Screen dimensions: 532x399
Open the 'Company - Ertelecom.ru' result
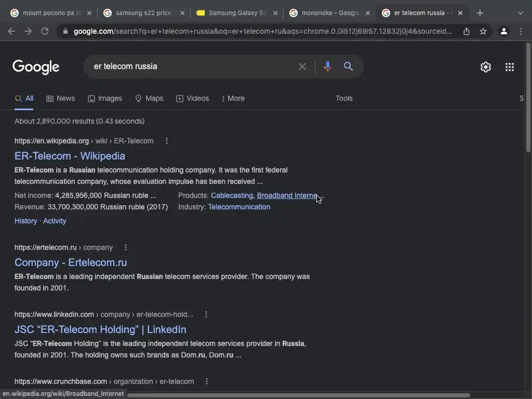[x=71, y=262]
